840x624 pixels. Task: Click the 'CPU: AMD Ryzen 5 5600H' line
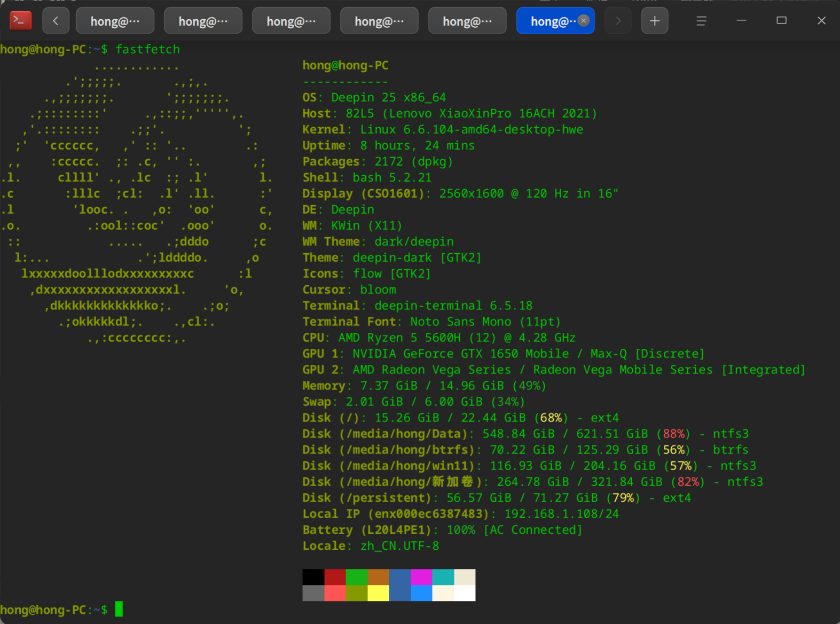tap(439, 338)
